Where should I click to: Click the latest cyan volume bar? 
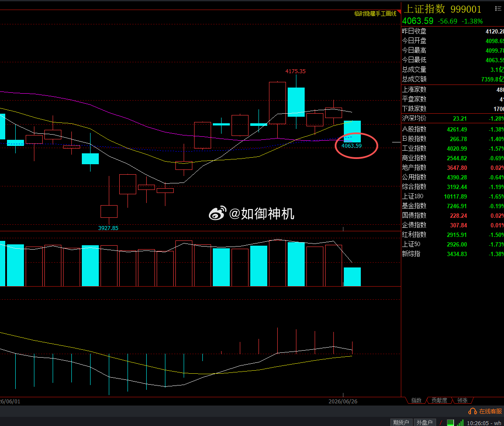click(x=352, y=277)
